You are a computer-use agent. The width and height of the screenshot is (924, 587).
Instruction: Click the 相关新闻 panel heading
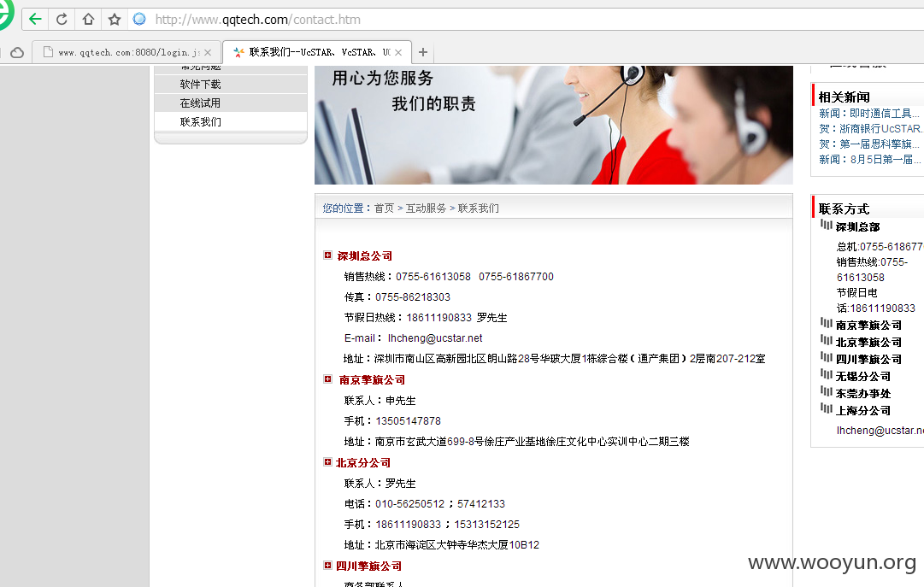click(844, 97)
